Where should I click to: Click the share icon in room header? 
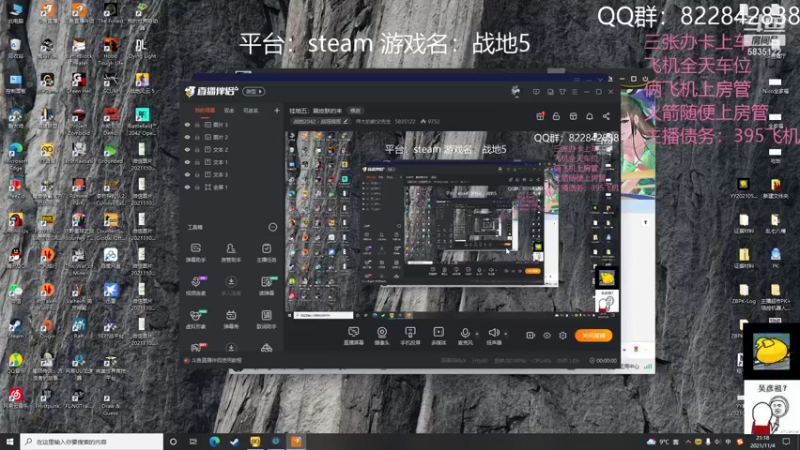coord(606,116)
